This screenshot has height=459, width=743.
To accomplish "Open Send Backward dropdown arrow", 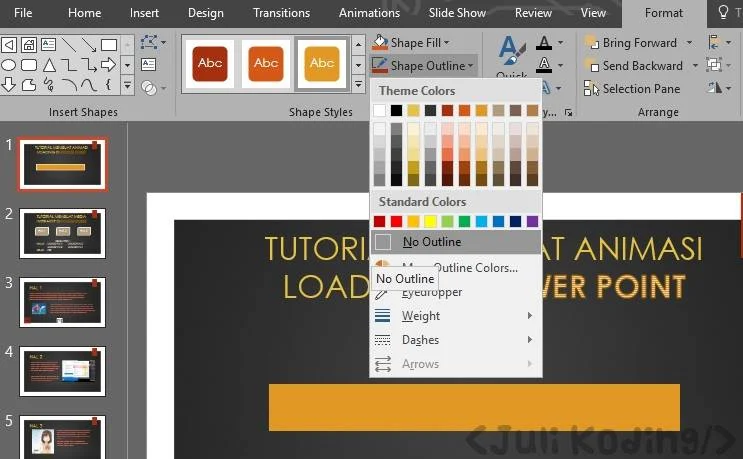I will [x=695, y=65].
